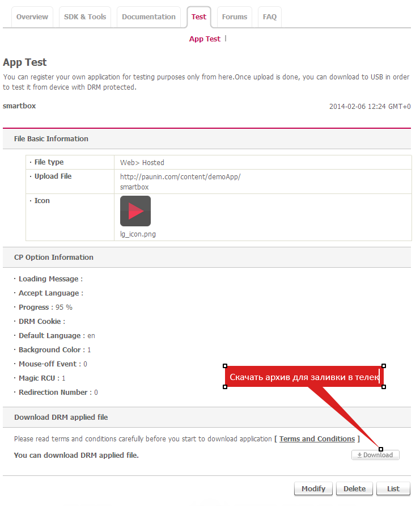Open the Overview tab
The height and width of the screenshot is (506, 420).
pos(32,17)
